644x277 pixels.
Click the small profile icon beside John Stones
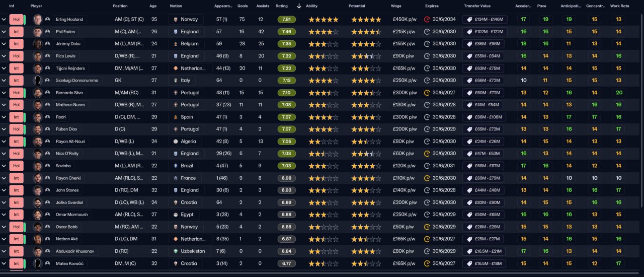click(x=47, y=190)
